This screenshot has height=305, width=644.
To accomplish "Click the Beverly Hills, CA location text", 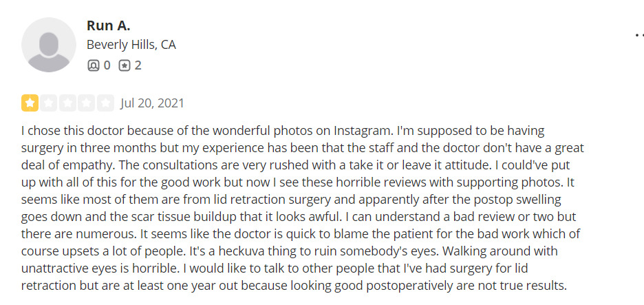I will point(131,44).
